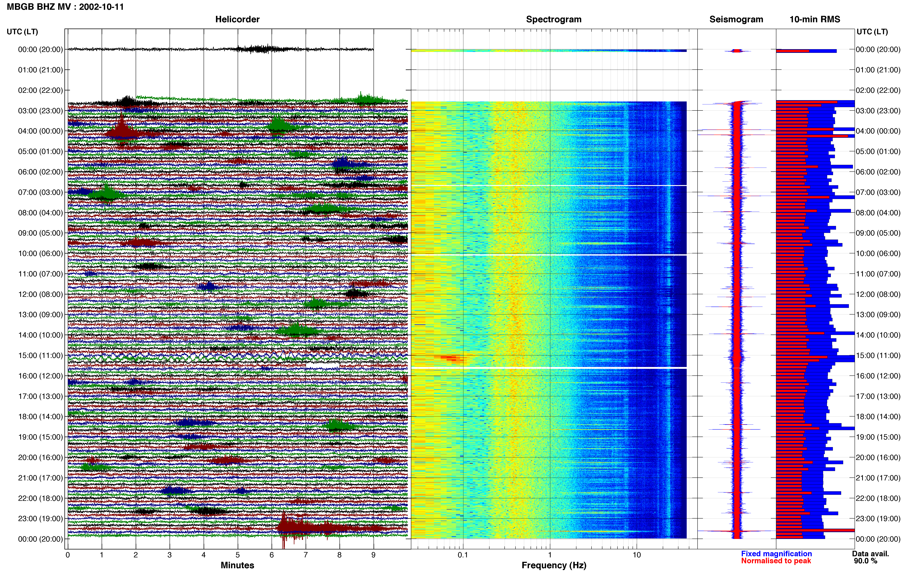This screenshot has height=578, width=924.
Task: Click the 'Fixed magnification' legend text
Action: tap(776, 554)
